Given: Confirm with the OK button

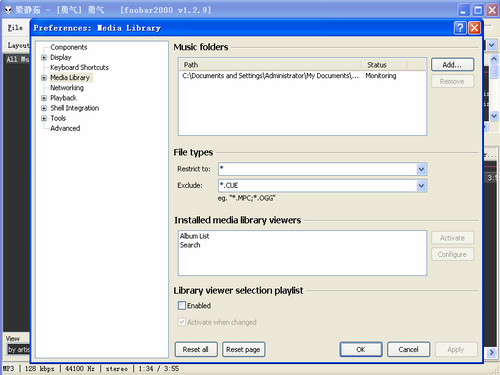Looking at the screenshot, I should click(361, 349).
